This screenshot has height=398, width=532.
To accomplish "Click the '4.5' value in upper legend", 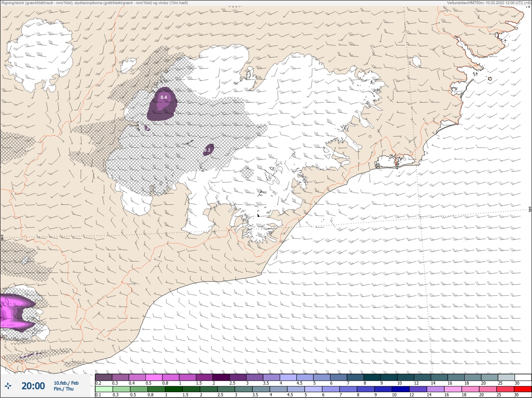I will pos(300,383).
